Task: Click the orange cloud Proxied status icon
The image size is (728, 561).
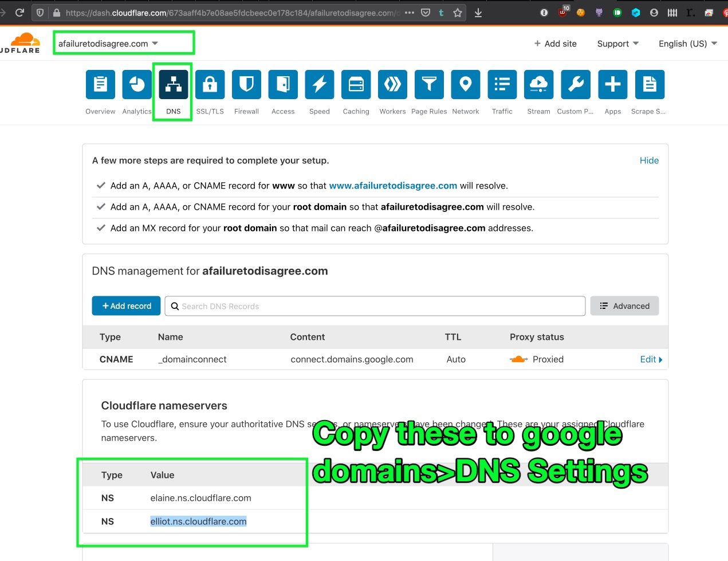Action: pyautogui.click(x=518, y=359)
